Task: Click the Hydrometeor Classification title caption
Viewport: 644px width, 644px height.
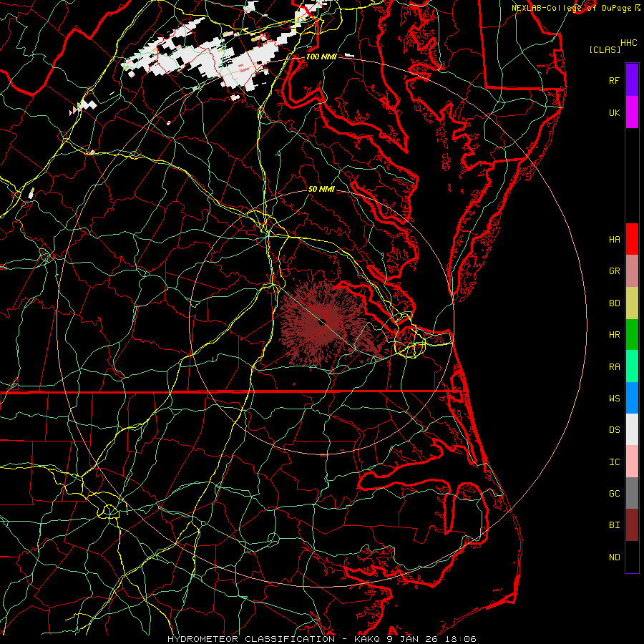Action: pyautogui.click(x=321, y=639)
